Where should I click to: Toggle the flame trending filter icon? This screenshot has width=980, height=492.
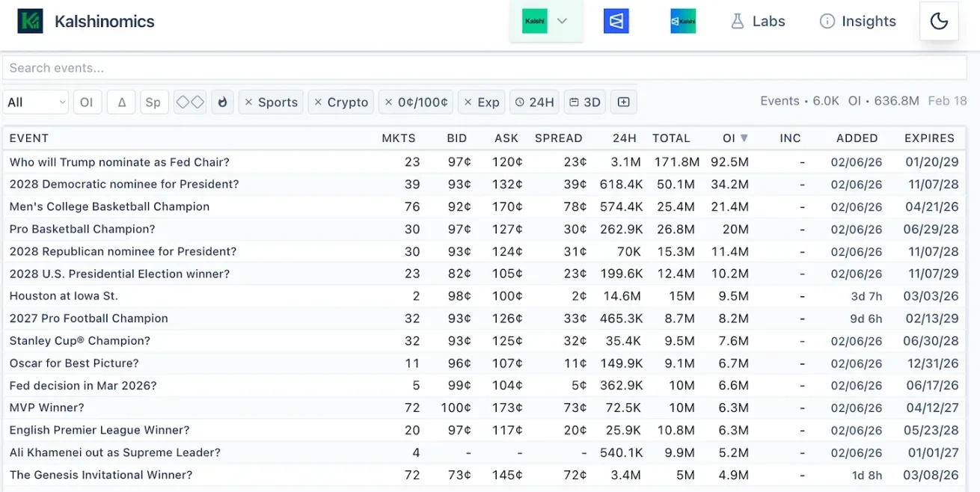coord(222,102)
